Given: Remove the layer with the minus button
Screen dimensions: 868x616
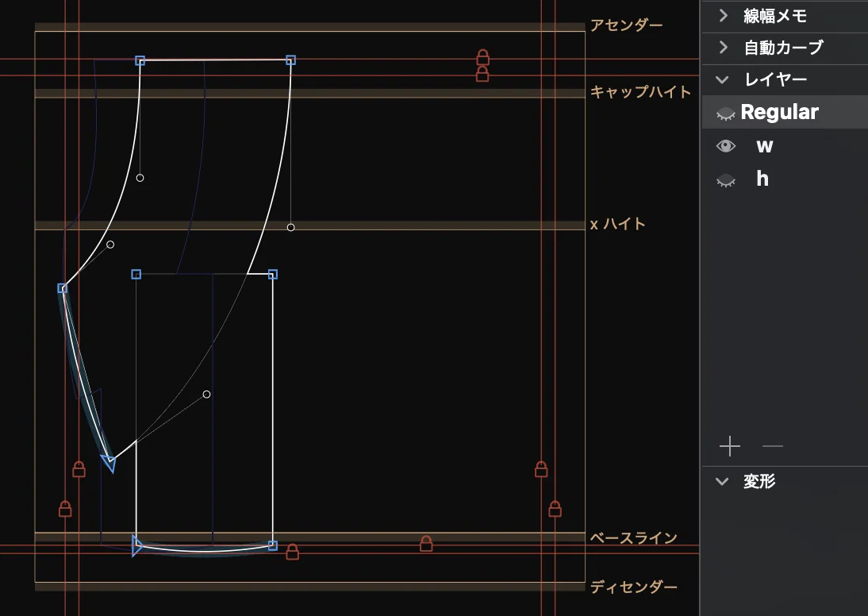Looking at the screenshot, I should coord(773,446).
